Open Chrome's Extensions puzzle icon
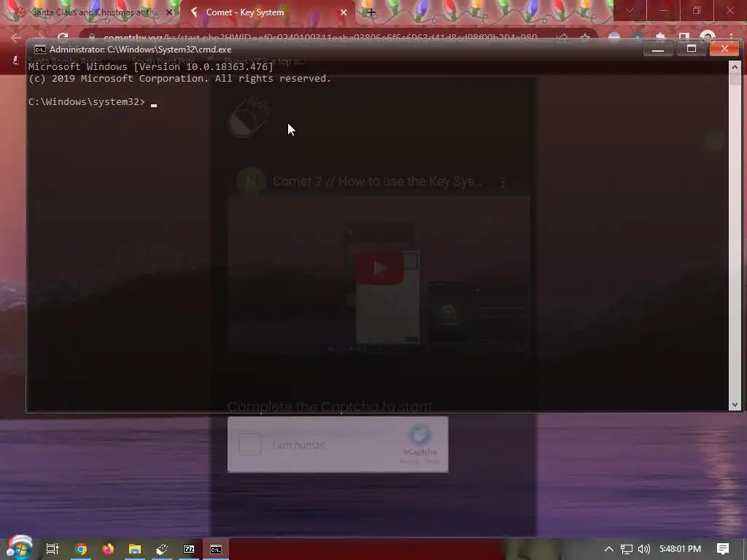Screen dimensions: 747x560 (659, 38)
